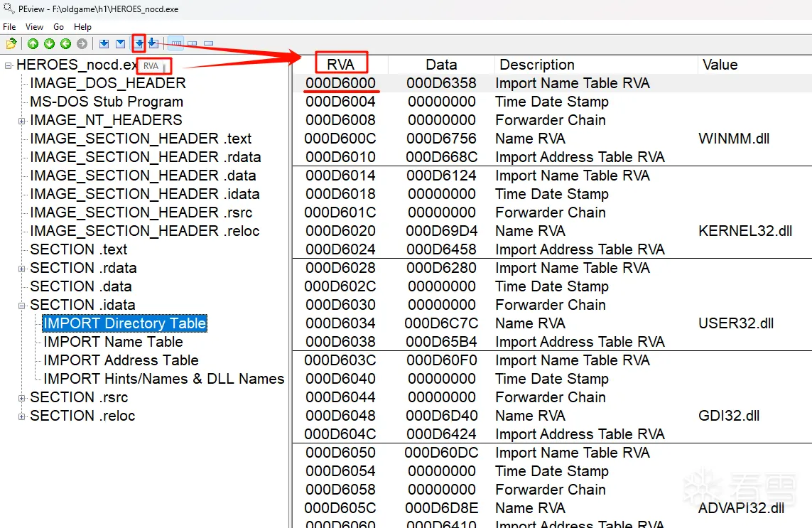812x528 pixels.
Task: Toggle the single-segment view width button
Action: tap(209, 44)
